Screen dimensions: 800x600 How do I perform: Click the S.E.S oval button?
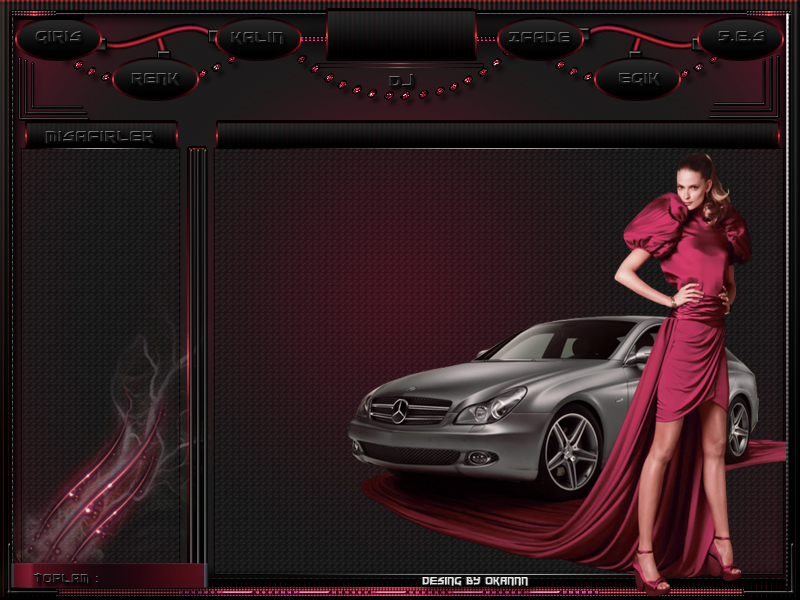pyautogui.click(x=740, y=38)
